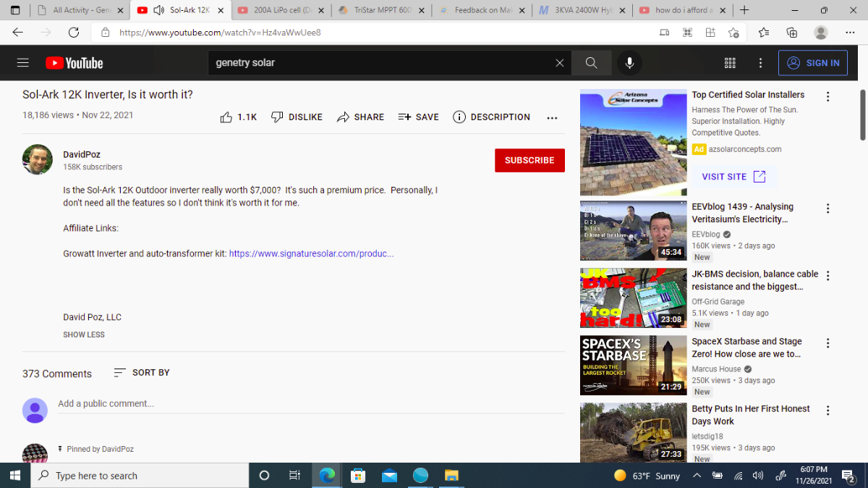This screenshot has height=488, width=868.
Task: Open the signaturesolar.com affiliate link
Action: click(x=312, y=253)
